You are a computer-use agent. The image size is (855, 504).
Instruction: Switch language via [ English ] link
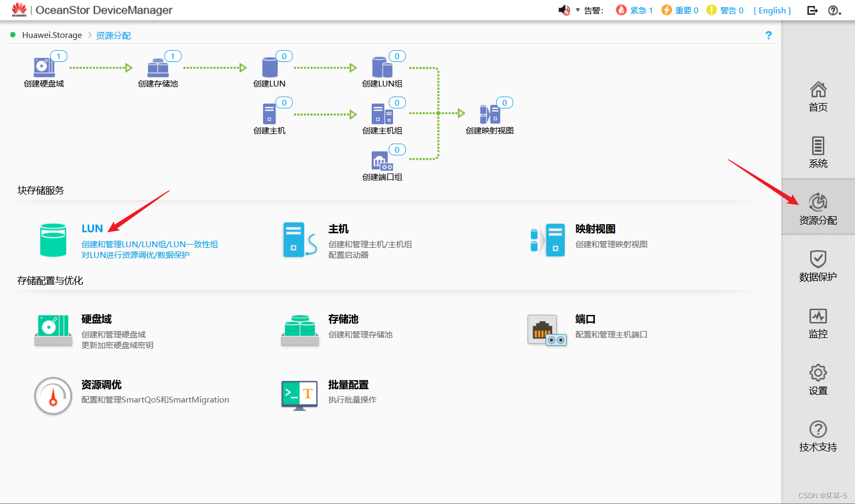772,10
